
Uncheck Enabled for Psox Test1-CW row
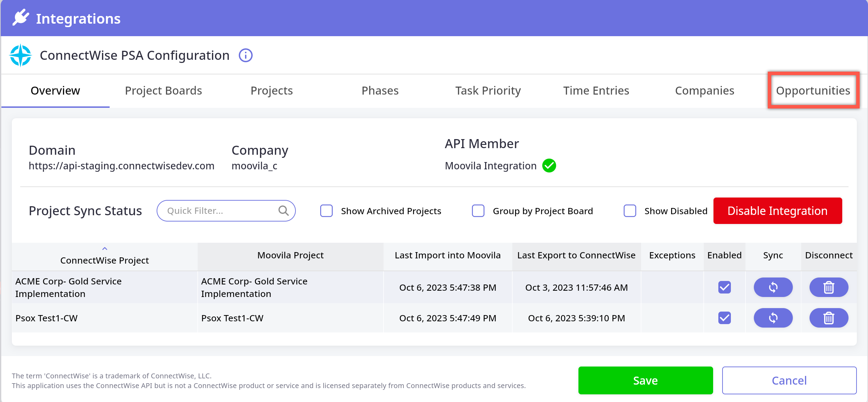[x=724, y=318]
